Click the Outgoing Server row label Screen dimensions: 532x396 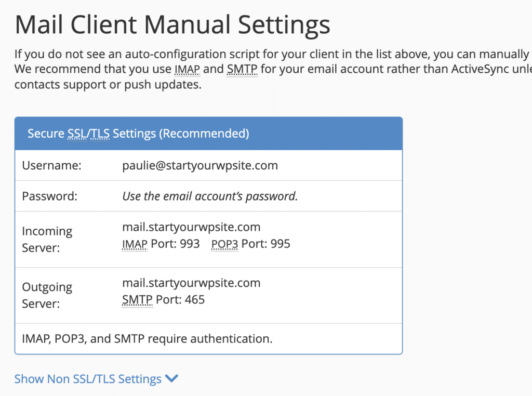coord(47,295)
